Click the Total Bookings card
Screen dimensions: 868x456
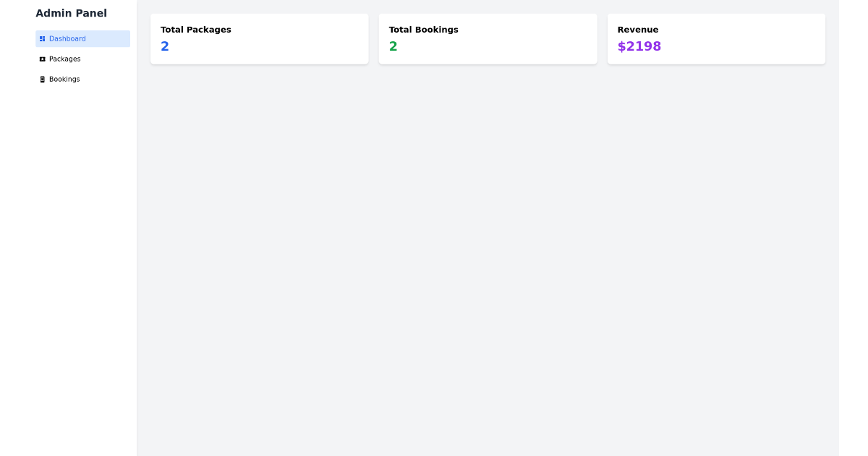[488, 38]
